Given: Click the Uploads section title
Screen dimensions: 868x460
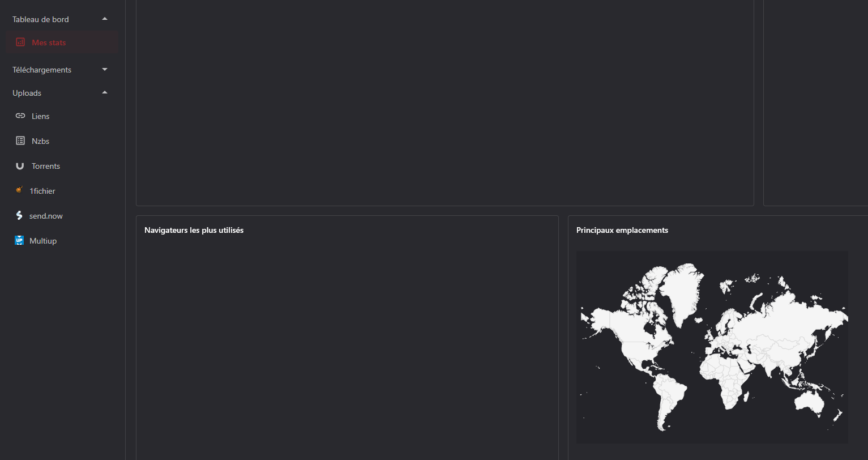Looking at the screenshot, I should pyautogui.click(x=27, y=93).
